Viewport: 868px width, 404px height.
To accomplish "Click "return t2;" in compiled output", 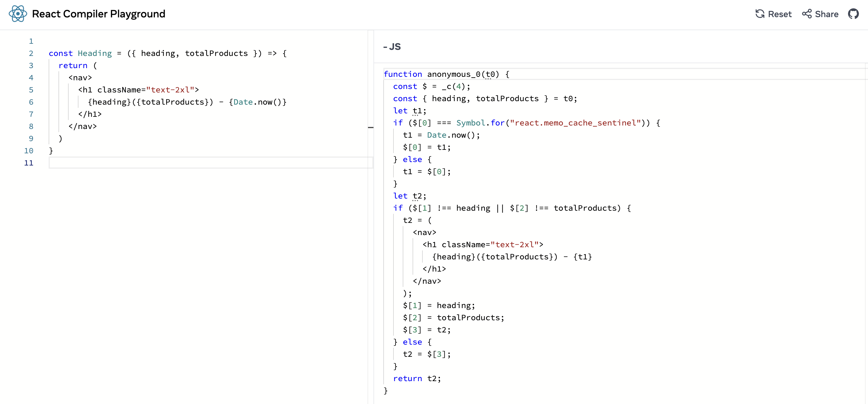I will pyautogui.click(x=417, y=378).
